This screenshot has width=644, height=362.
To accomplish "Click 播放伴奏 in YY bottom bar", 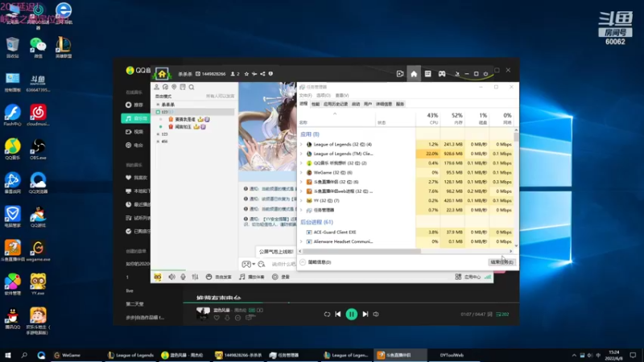I will [x=252, y=277].
